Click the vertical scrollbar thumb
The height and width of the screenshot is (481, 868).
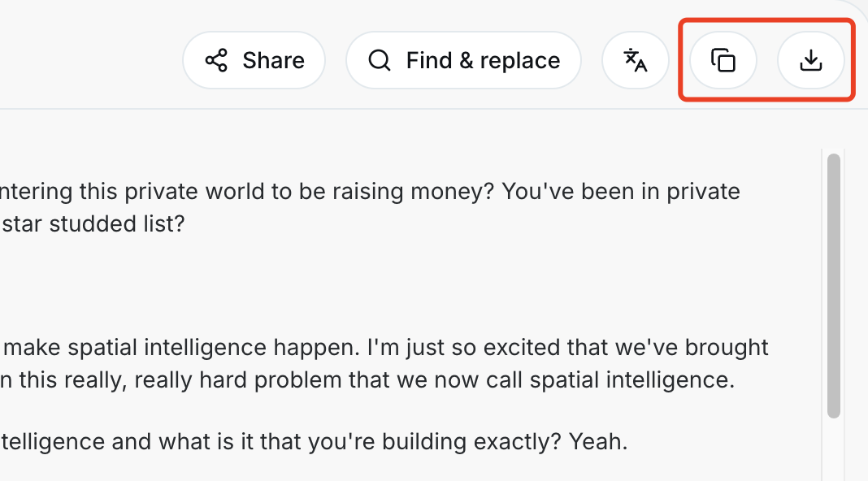point(834,286)
